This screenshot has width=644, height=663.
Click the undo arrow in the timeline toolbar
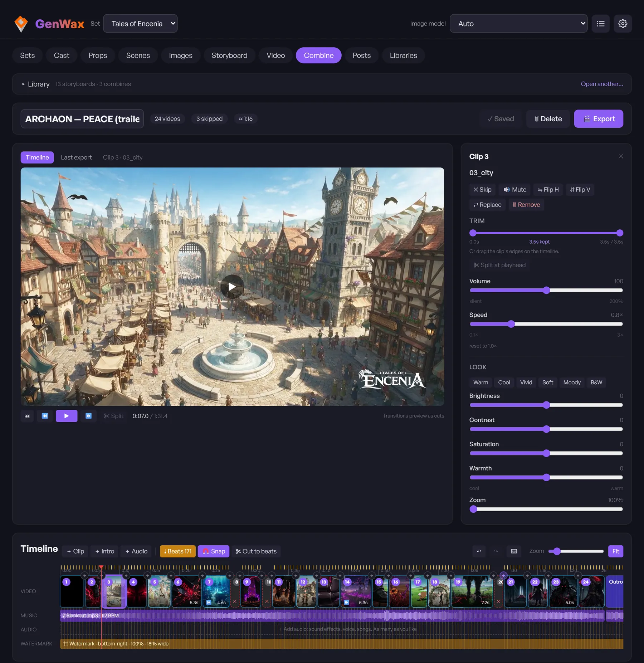pos(479,551)
